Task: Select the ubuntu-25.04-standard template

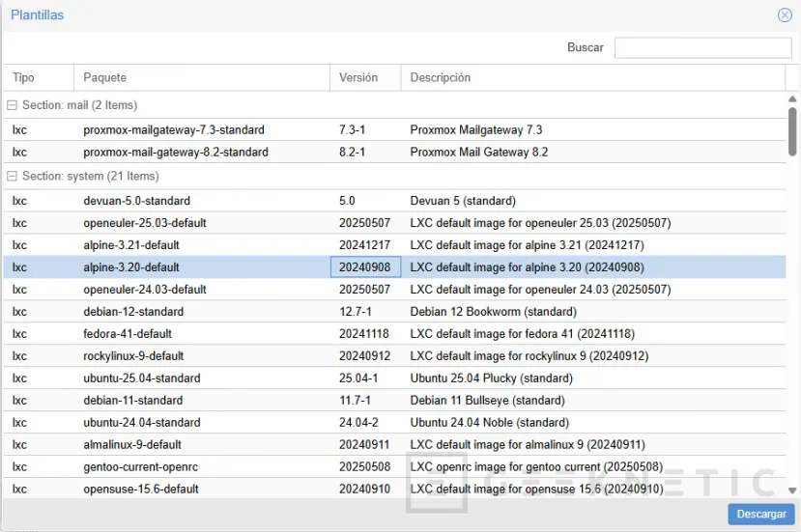Action: (394, 378)
